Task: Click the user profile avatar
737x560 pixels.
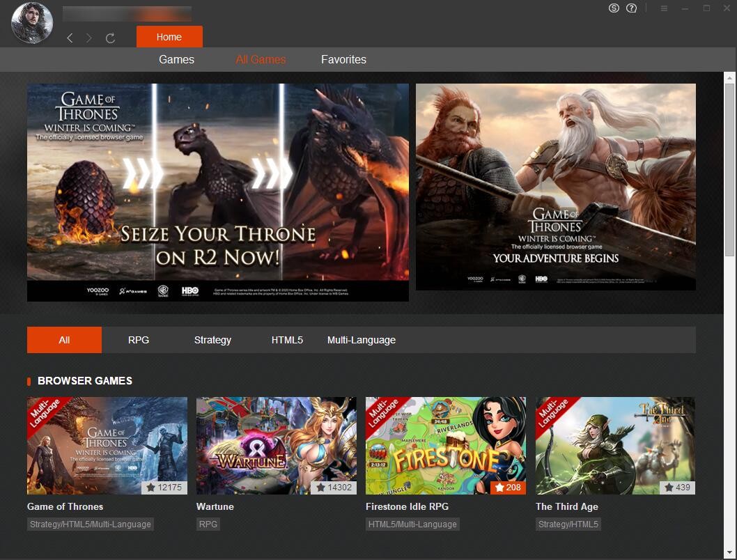Action: pyautogui.click(x=32, y=23)
